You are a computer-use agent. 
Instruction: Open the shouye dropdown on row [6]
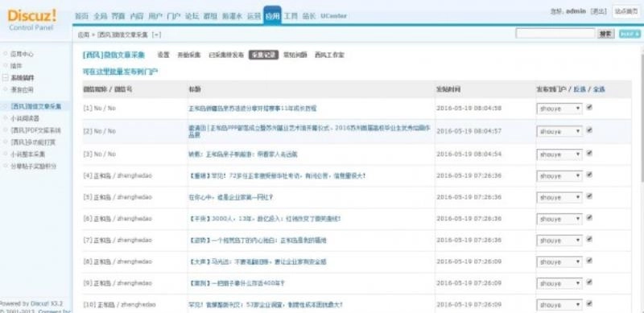[x=559, y=219]
